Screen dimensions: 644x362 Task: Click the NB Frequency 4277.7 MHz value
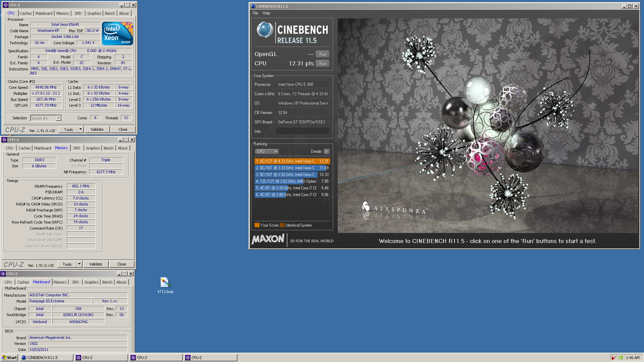106,172
